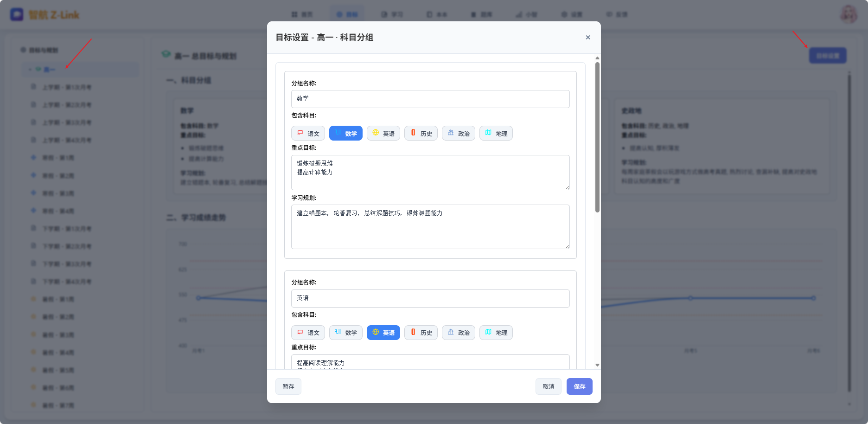Click the 暂存 button
This screenshot has width=868, height=424.
[x=288, y=386]
